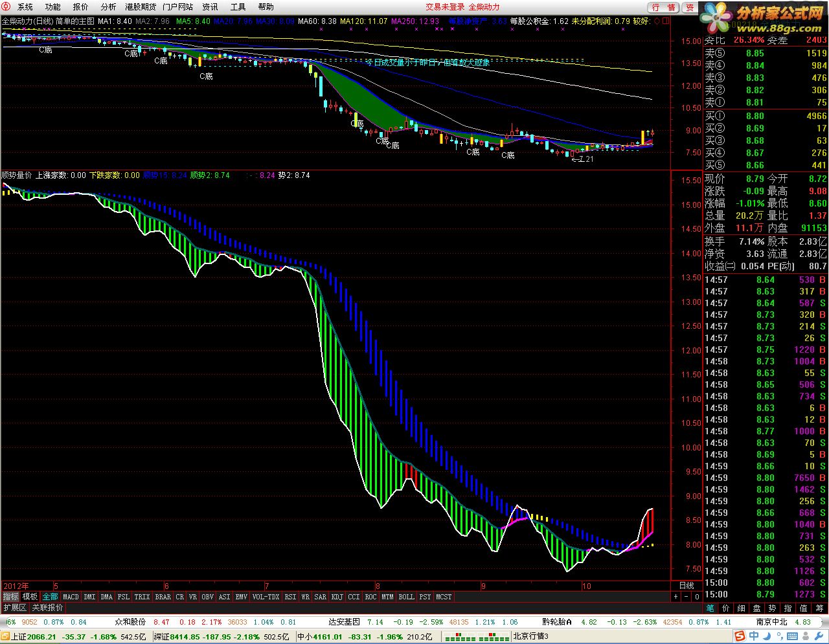Switch the indicator to OBV
The width and height of the screenshot is (829, 644).
tap(208, 597)
